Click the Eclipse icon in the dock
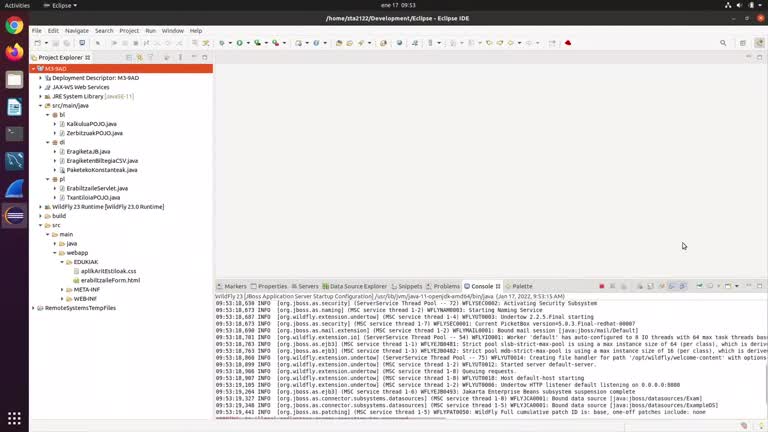 [x=14, y=215]
